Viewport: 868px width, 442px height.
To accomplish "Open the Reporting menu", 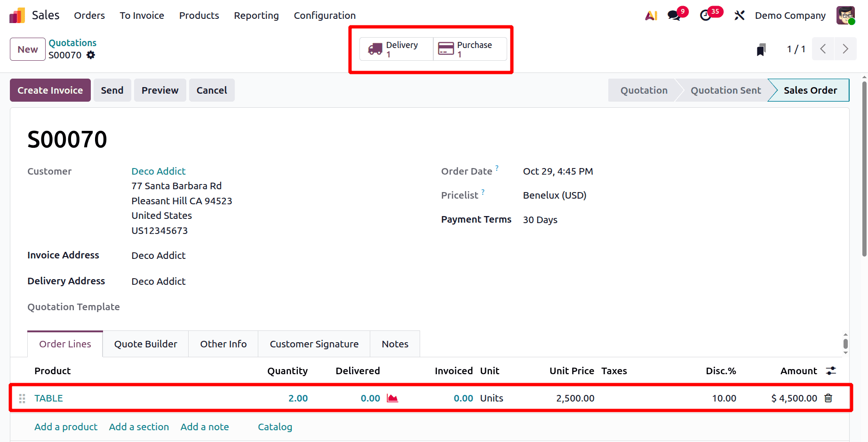I will 256,15.
